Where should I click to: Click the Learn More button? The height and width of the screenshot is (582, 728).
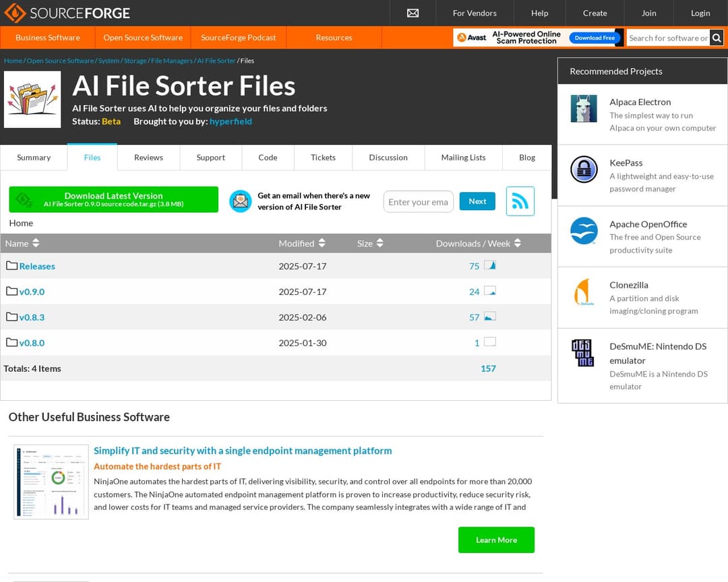496,540
